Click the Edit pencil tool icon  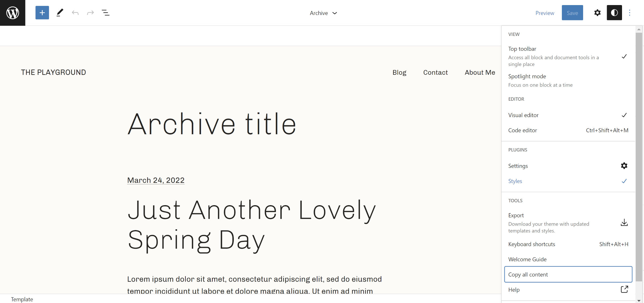coord(60,13)
